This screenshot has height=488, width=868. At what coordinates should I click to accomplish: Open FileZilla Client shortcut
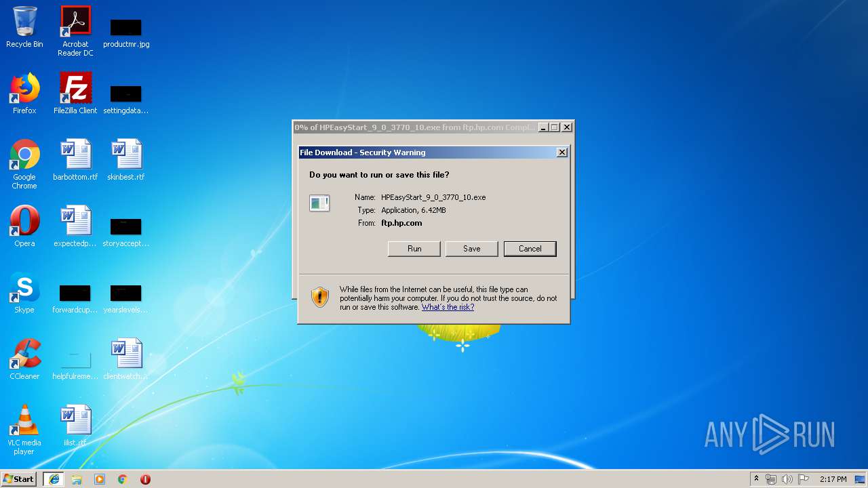(x=75, y=94)
